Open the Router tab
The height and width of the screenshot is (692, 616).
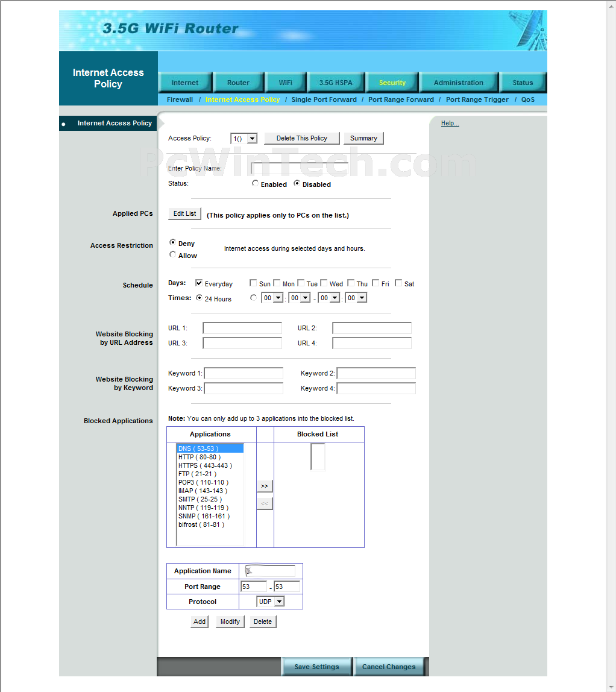coord(238,83)
